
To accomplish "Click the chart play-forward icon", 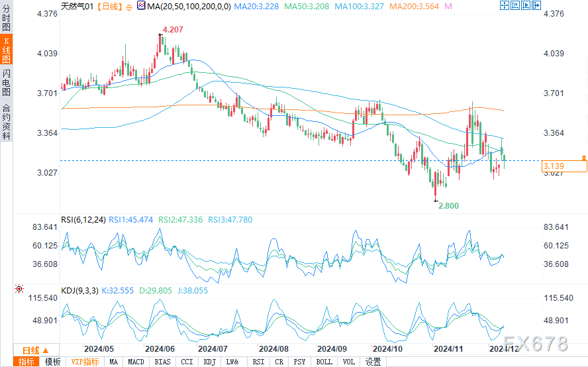I will (x=526, y=5).
